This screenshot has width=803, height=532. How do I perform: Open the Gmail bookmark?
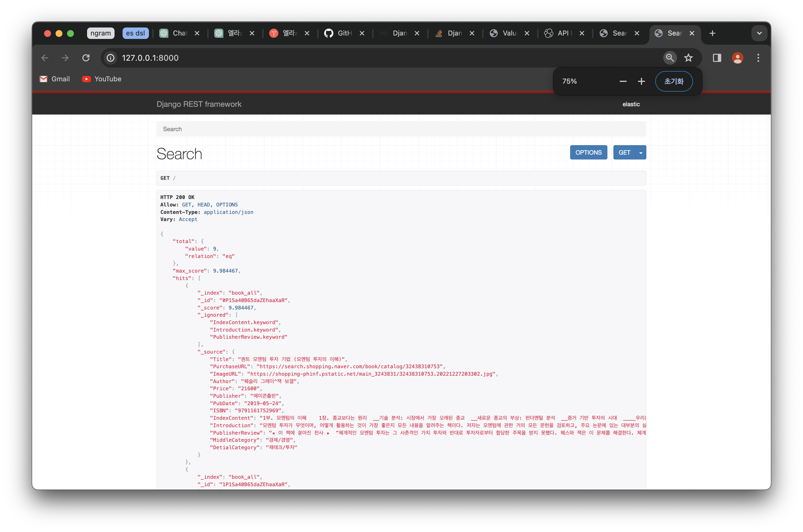coord(55,79)
